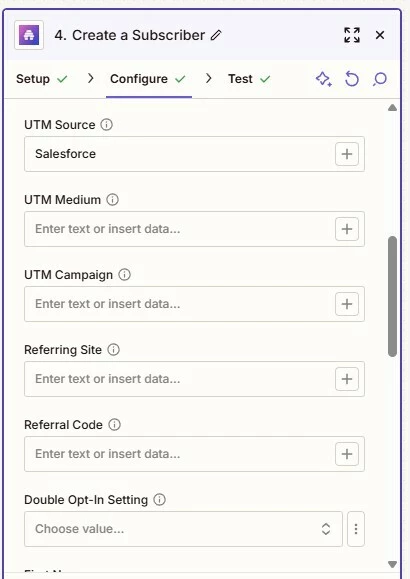Show info for UTM Source
This screenshot has width=410, height=579.
point(106,125)
